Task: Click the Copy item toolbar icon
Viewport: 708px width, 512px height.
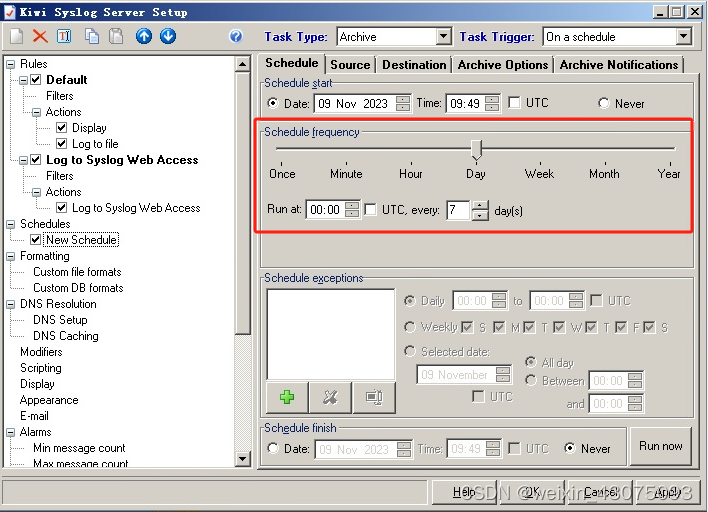Action: pyautogui.click(x=92, y=36)
